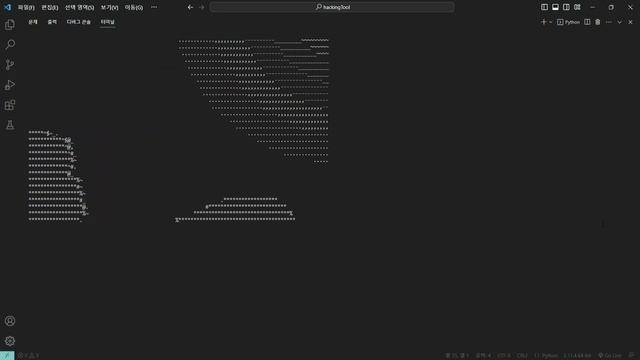The width and height of the screenshot is (640, 360).
Task: Toggle the primary side bar layout icon
Action: tap(544, 7)
